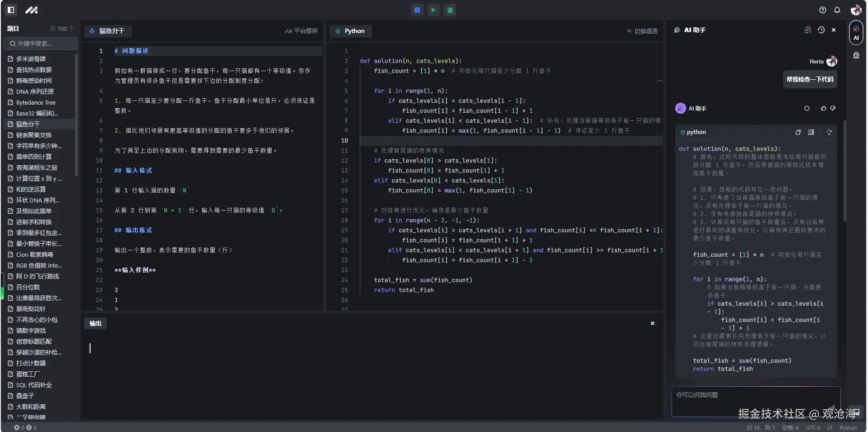Copy the python code block in AI panel
Image resolution: width=868 pixels, height=432 pixels.
click(x=798, y=132)
